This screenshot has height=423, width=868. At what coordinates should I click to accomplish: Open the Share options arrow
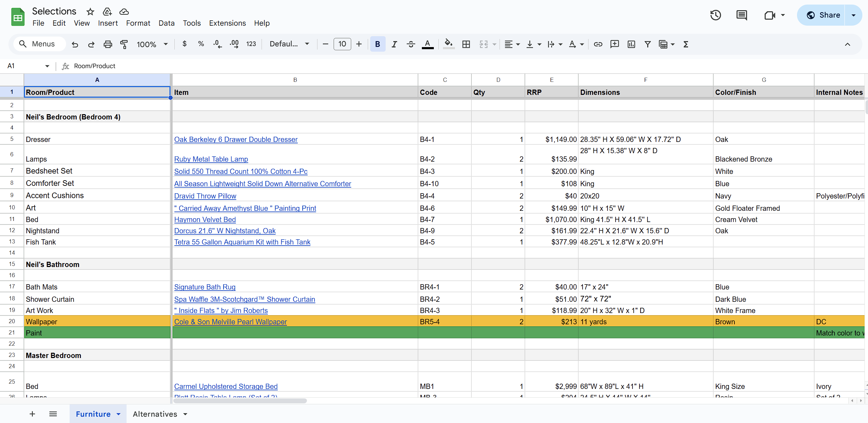point(853,15)
